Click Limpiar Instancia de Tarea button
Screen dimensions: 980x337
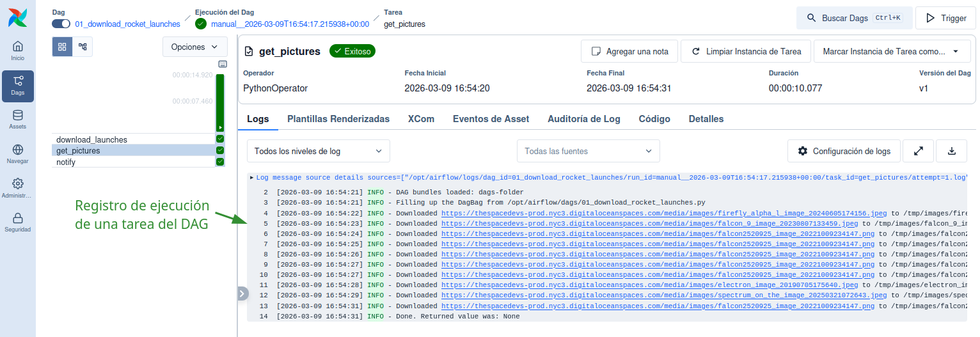point(745,51)
